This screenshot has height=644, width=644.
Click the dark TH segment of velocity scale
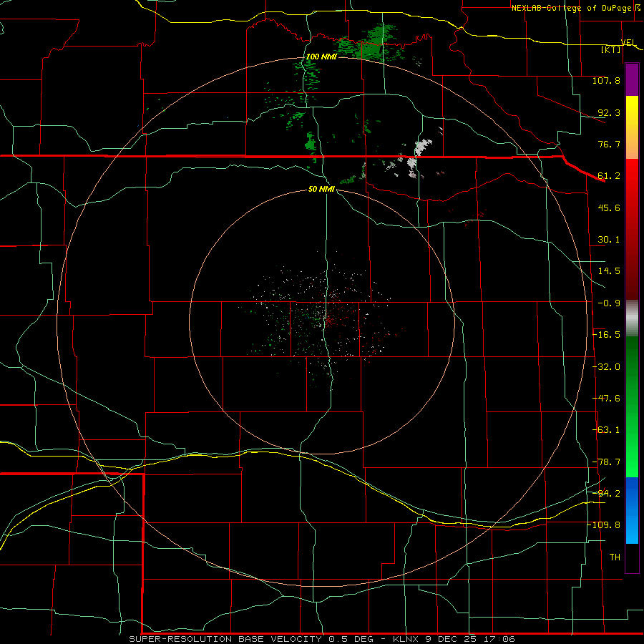coord(632,557)
